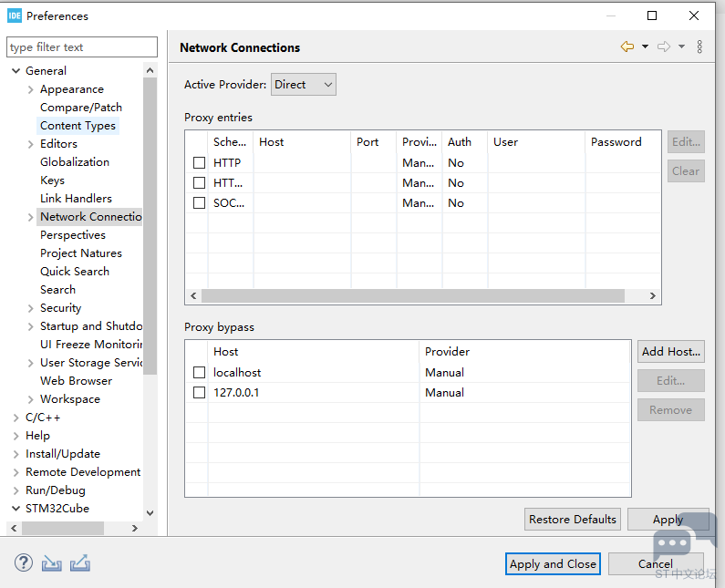
Task: Tick the localhost bypass checkbox
Action: coord(200,373)
